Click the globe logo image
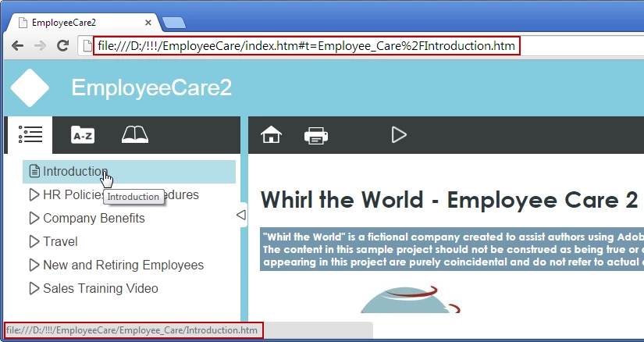The height and width of the screenshot is (342, 644). coord(411,299)
